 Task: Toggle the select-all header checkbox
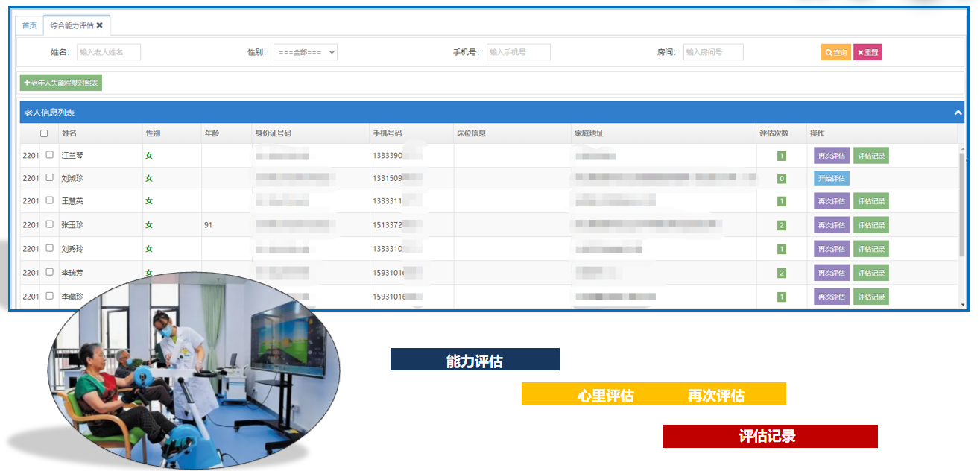point(44,133)
